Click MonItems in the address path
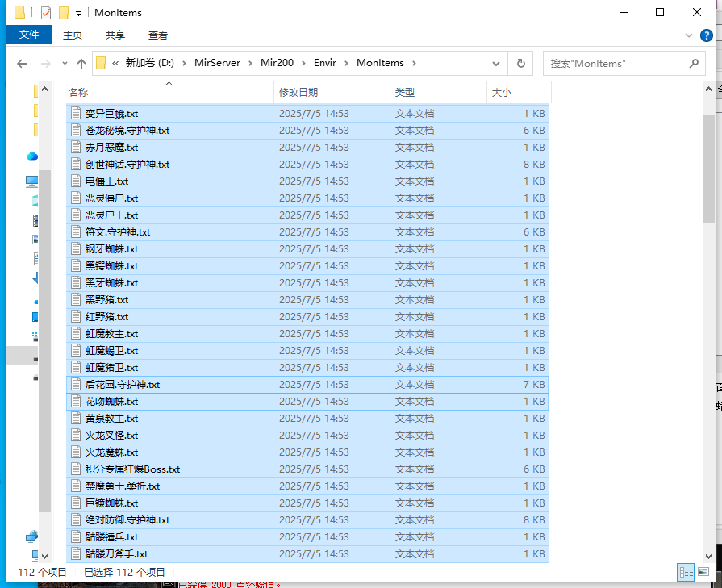Screen dimensions: 722x588 [380, 63]
